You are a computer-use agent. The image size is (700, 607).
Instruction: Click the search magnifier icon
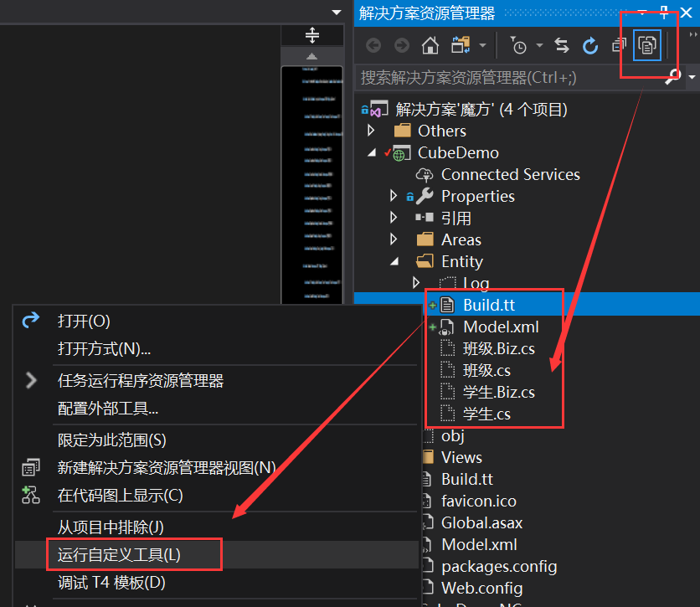(672, 77)
